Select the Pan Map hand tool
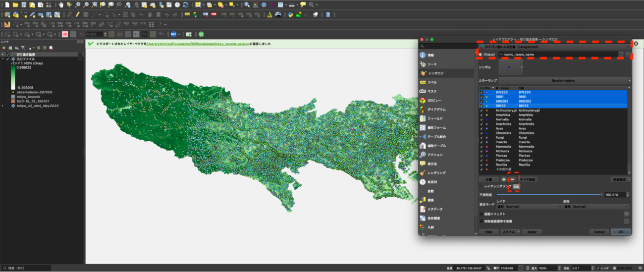 tap(61, 4)
